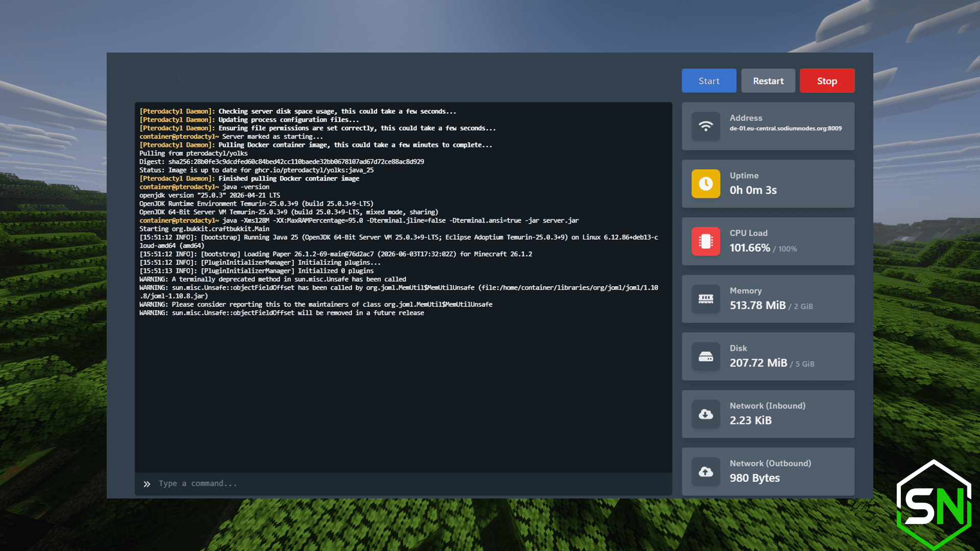The image size is (980, 551).
Task: Click the 'Server marked as starting...' console line
Action: coord(231,137)
